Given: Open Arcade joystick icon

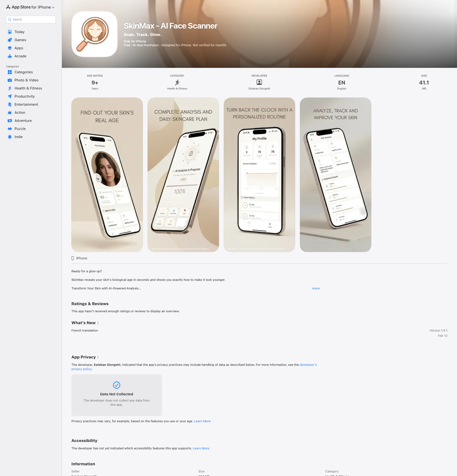Looking at the screenshot, I should coord(10,56).
